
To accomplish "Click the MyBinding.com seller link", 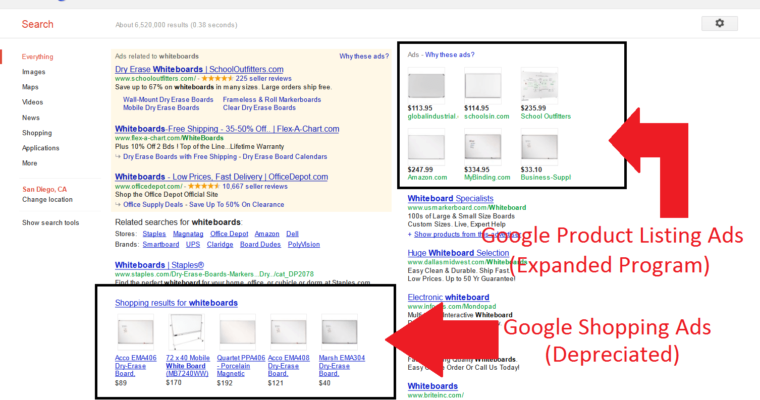I will click(487, 177).
